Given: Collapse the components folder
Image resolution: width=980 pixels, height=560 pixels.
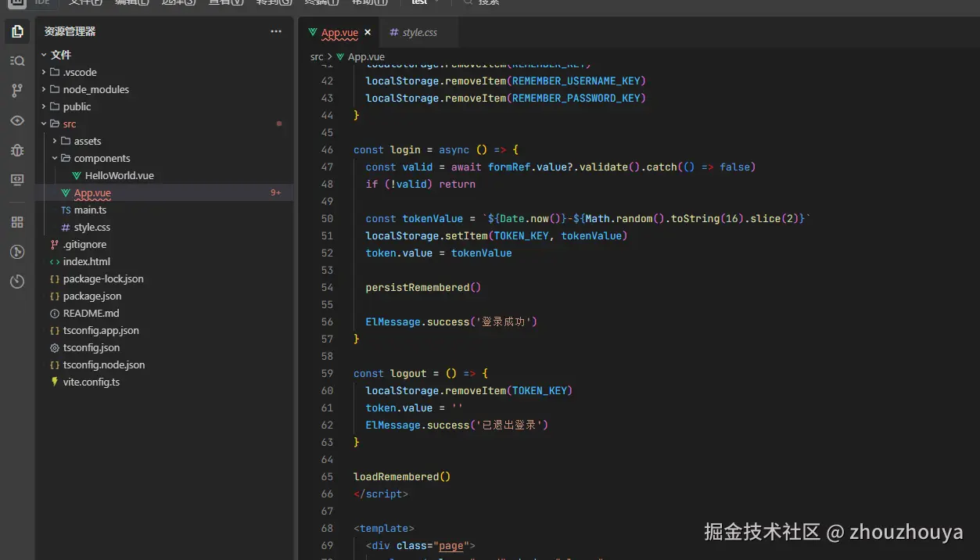Looking at the screenshot, I should point(101,158).
